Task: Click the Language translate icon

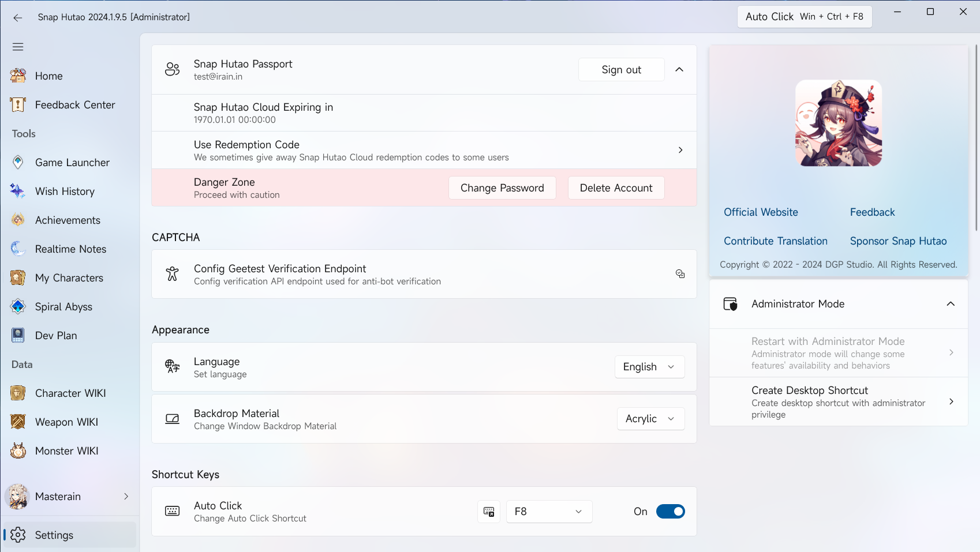Action: (x=172, y=366)
